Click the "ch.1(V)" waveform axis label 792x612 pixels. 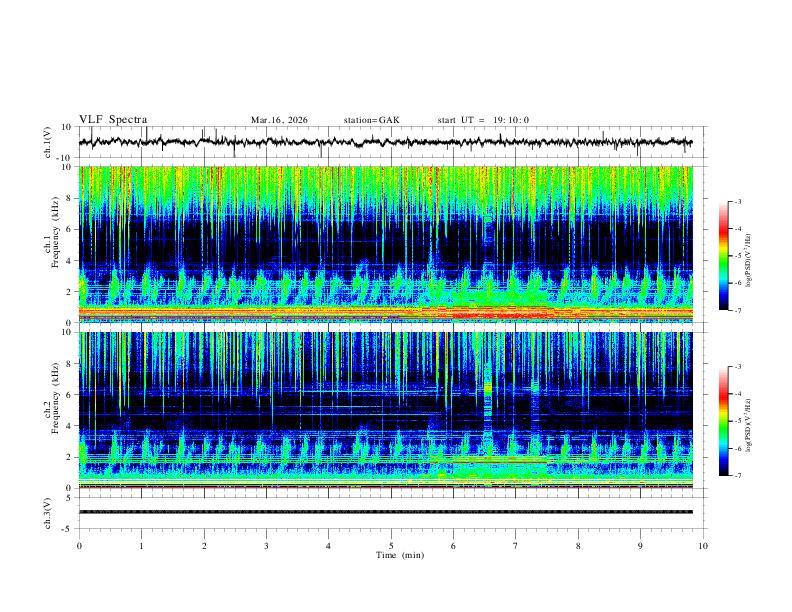pos(48,142)
